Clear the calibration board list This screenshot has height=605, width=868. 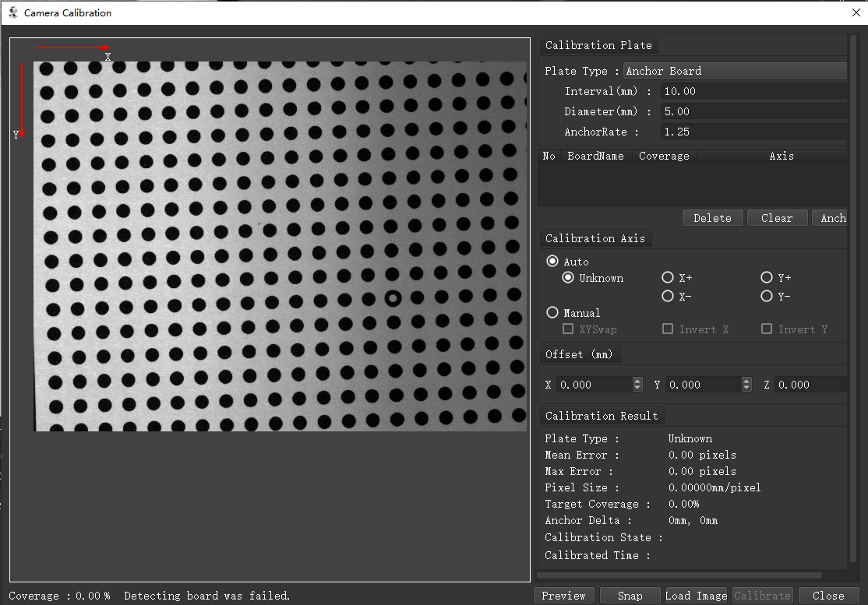coord(776,218)
